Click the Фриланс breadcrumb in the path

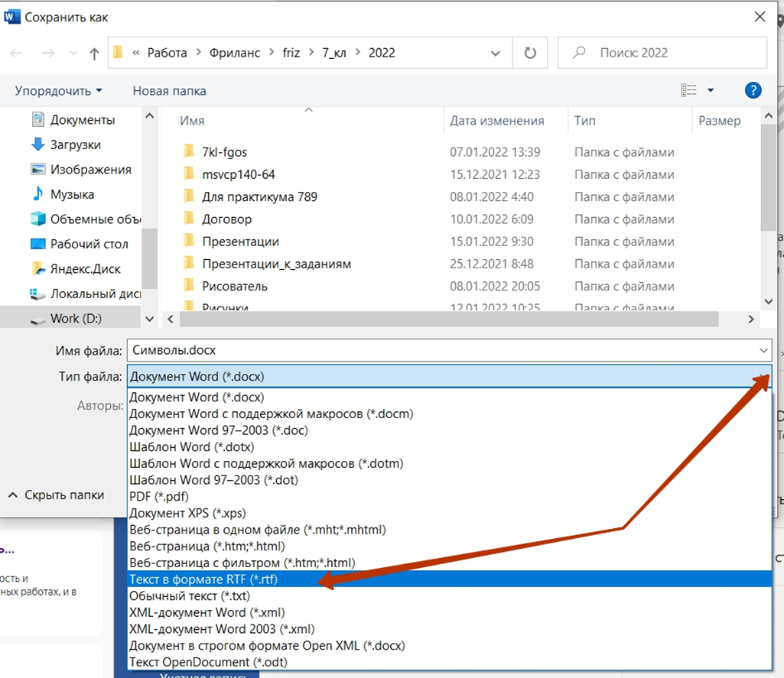(235, 53)
